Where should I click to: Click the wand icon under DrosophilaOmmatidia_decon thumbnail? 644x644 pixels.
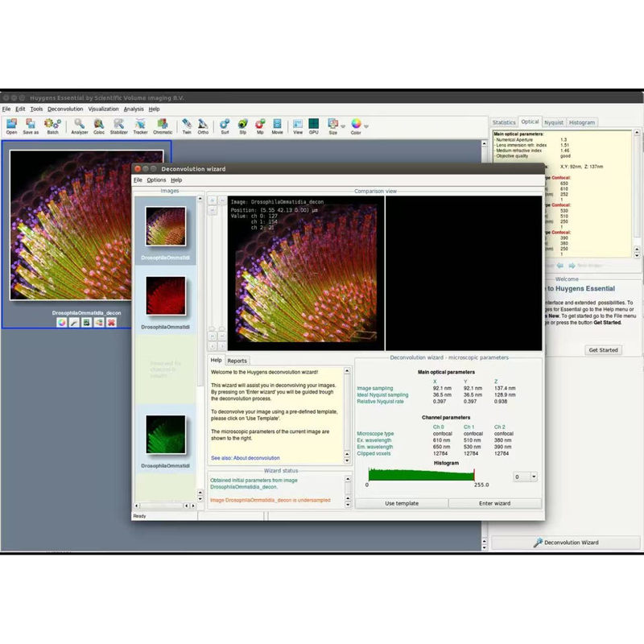(x=74, y=323)
